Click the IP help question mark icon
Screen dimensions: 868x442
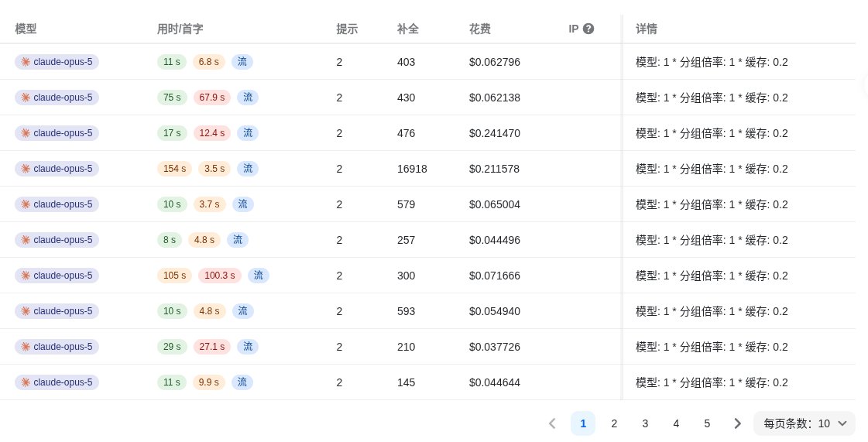click(x=588, y=29)
